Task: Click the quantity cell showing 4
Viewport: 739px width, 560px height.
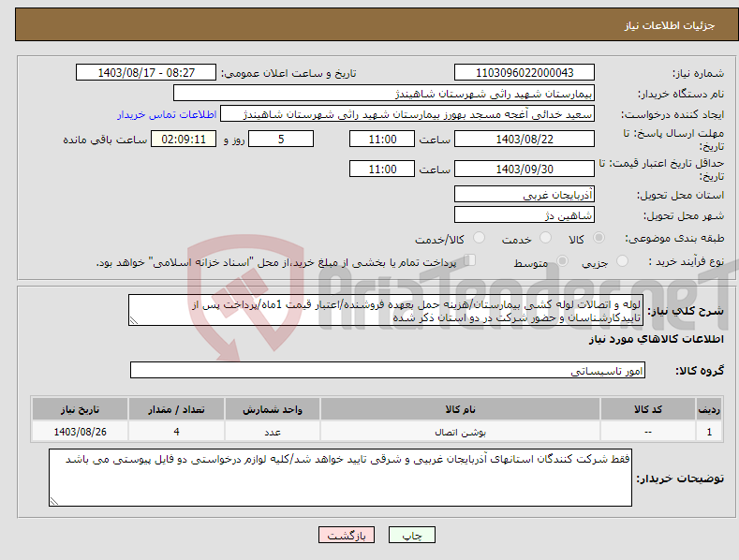Action: [176, 432]
